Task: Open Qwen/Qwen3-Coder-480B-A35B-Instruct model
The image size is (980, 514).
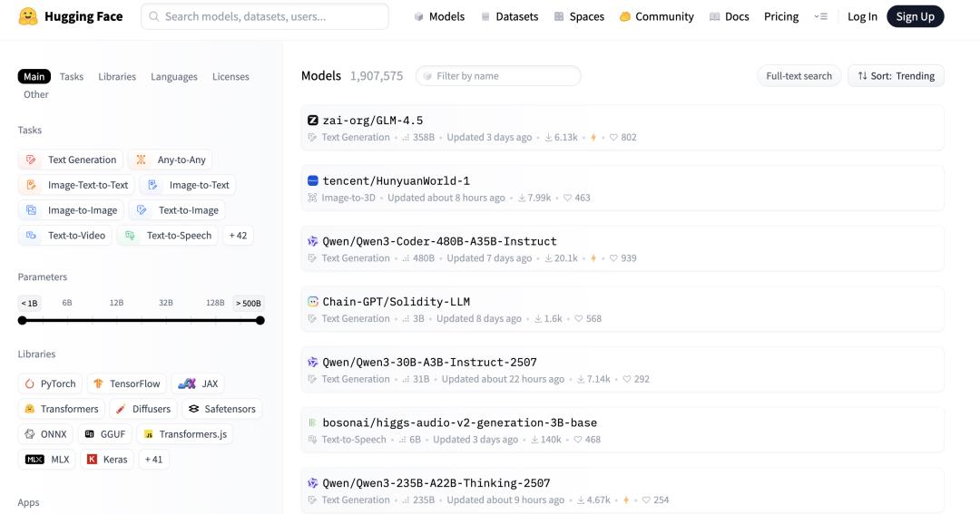Action: (622, 249)
